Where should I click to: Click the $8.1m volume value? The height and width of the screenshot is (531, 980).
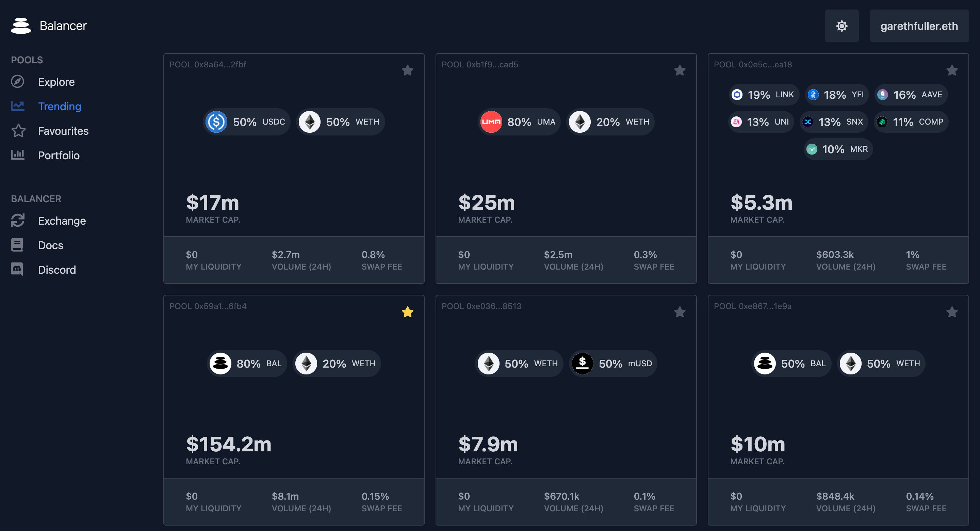tap(285, 496)
